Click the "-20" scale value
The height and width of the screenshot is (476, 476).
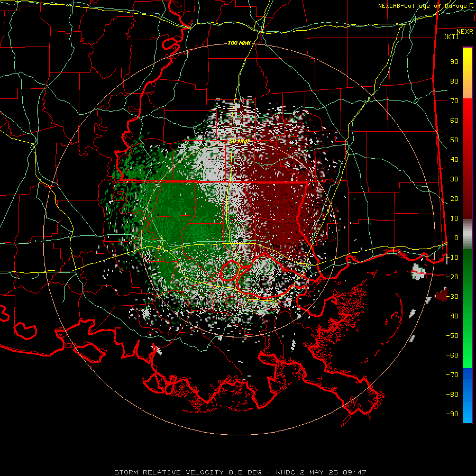pyautogui.click(x=452, y=277)
